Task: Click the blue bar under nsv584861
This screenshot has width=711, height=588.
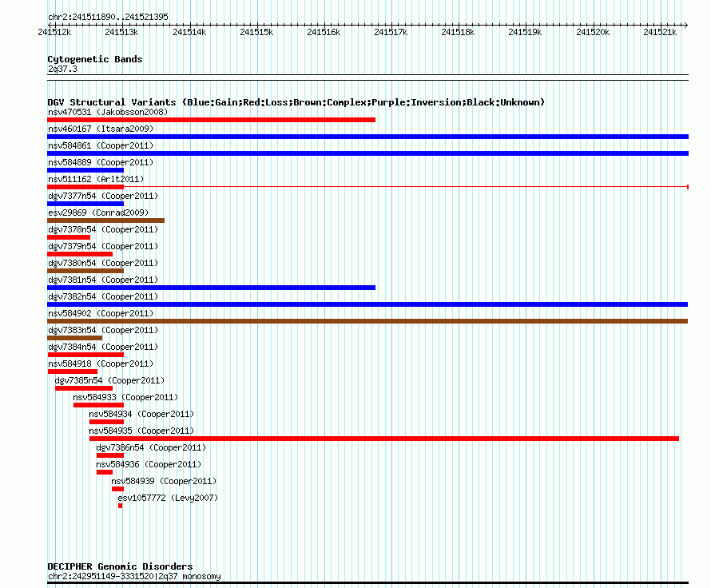Action: (367, 153)
